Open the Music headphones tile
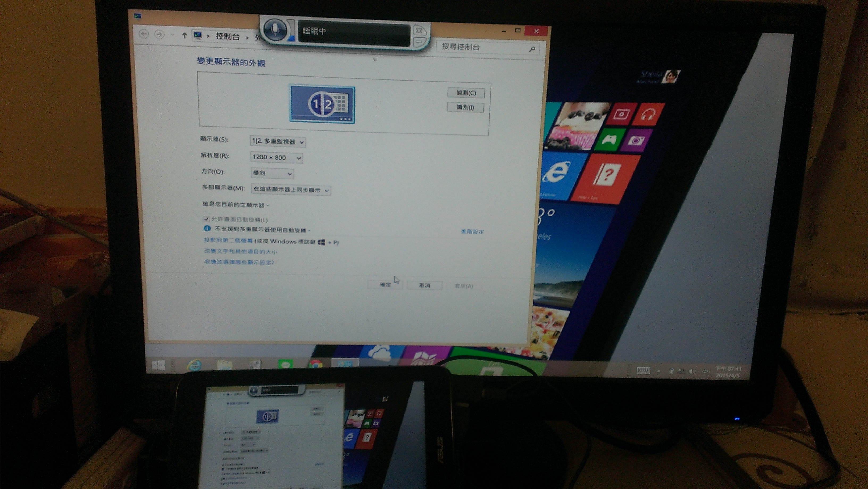868x489 pixels. 649,114
